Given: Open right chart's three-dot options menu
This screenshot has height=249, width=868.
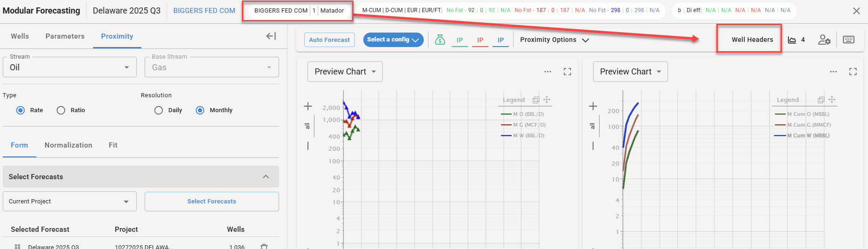Looking at the screenshot, I should (833, 72).
